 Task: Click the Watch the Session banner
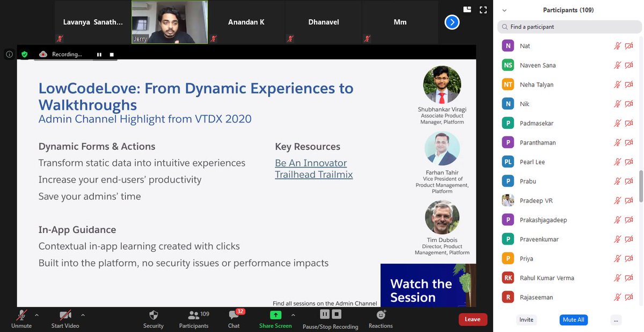click(x=428, y=285)
